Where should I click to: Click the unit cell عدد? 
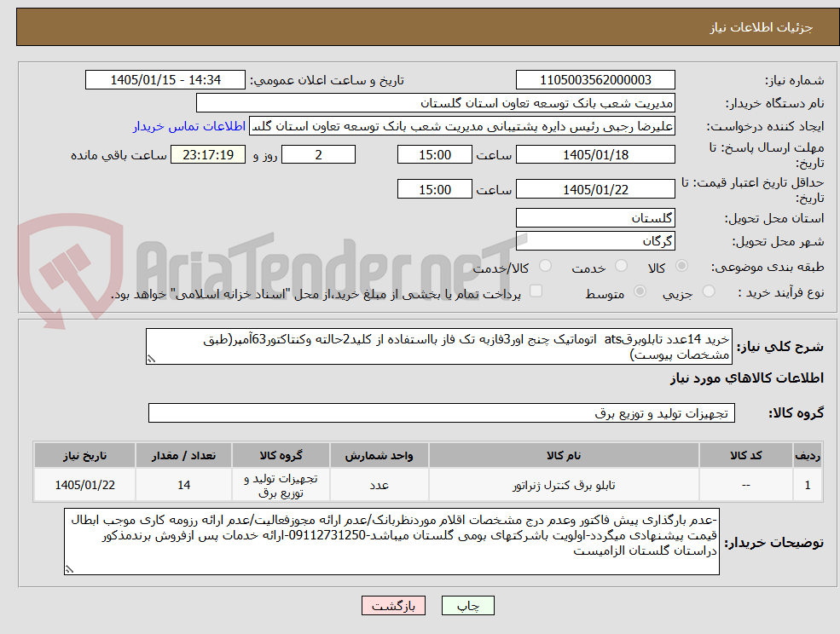[379, 485]
